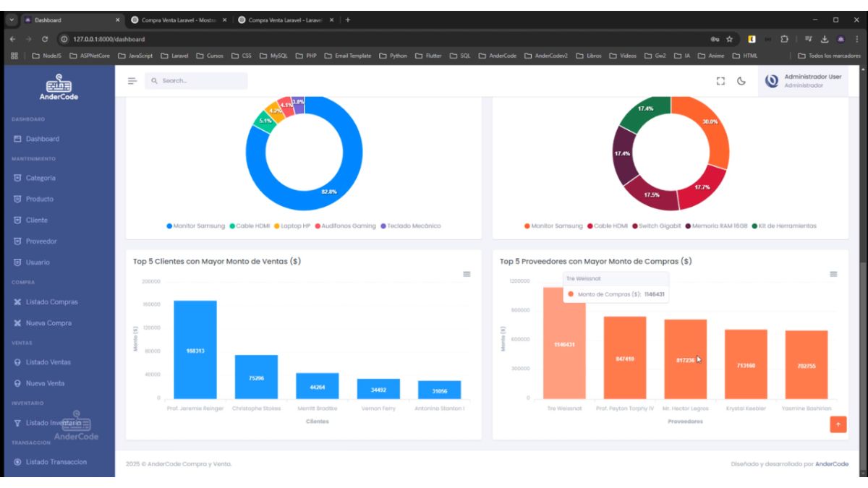Click the Listado Ventas icon in the sidebar
The width and height of the screenshot is (868, 488).
pos(18,362)
